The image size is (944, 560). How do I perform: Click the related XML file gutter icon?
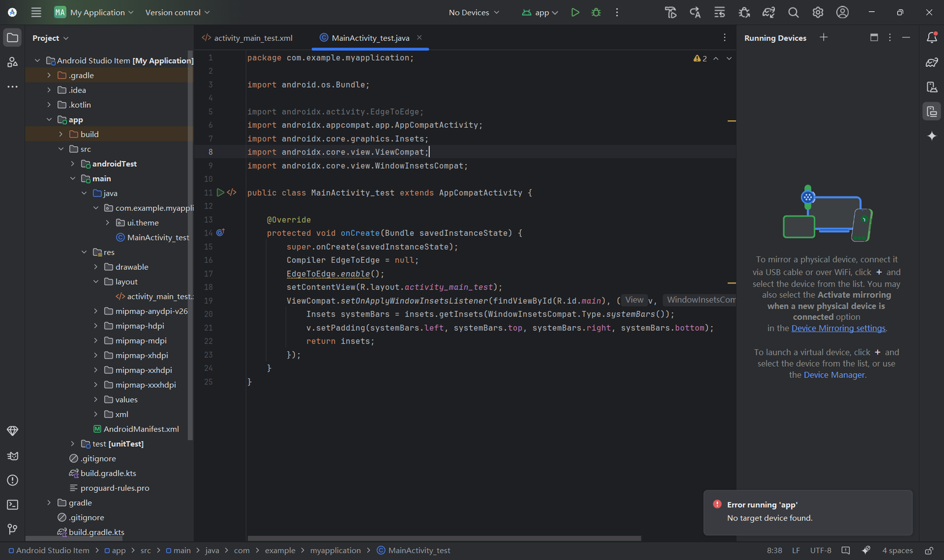[232, 193]
